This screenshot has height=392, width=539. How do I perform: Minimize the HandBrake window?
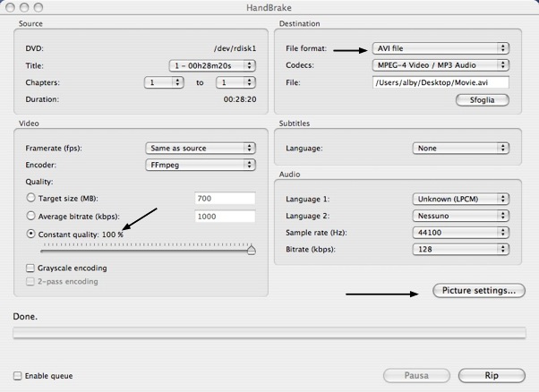point(24,7)
